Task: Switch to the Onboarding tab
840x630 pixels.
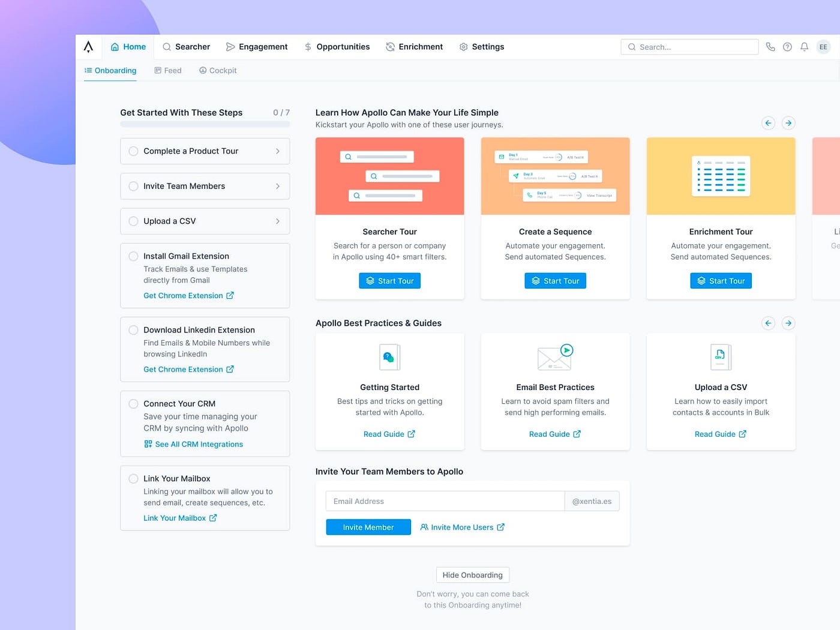Action: (x=110, y=71)
